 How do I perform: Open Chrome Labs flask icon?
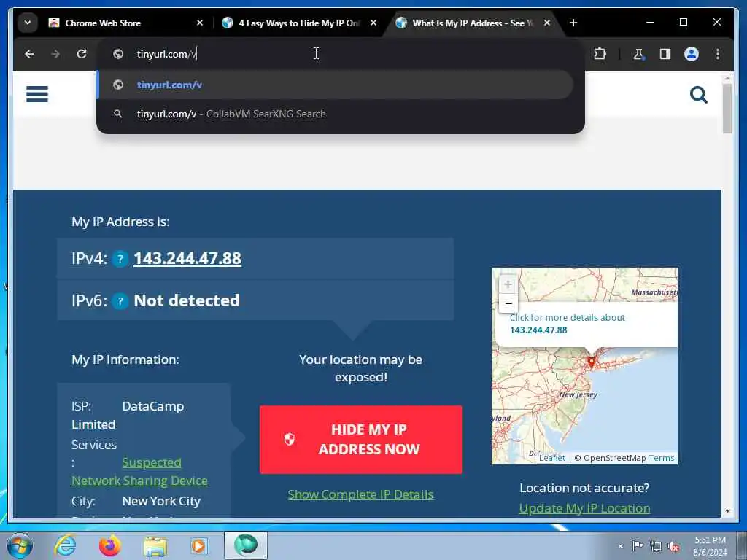[x=638, y=54]
